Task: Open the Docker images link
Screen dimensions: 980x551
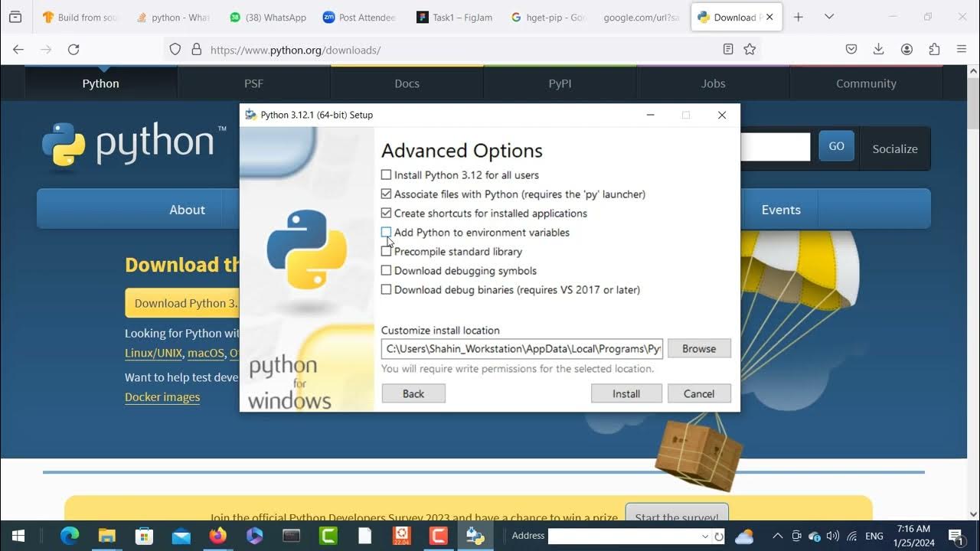Action: [162, 397]
